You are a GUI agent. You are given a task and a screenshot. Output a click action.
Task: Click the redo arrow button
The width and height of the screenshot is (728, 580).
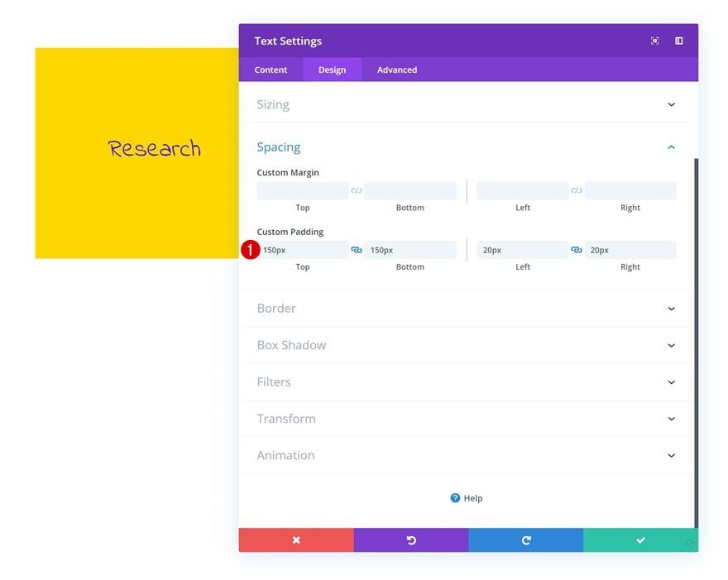tap(525, 540)
